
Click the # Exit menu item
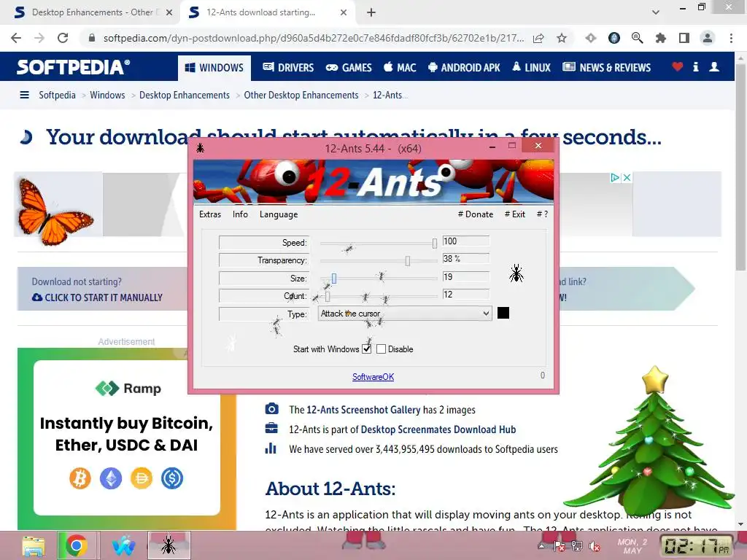(x=514, y=214)
